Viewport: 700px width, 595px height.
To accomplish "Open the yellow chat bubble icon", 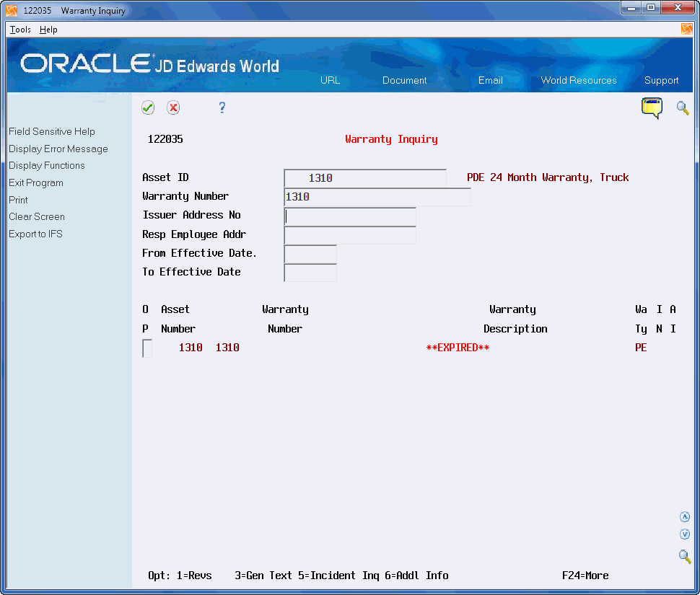I will (x=652, y=108).
